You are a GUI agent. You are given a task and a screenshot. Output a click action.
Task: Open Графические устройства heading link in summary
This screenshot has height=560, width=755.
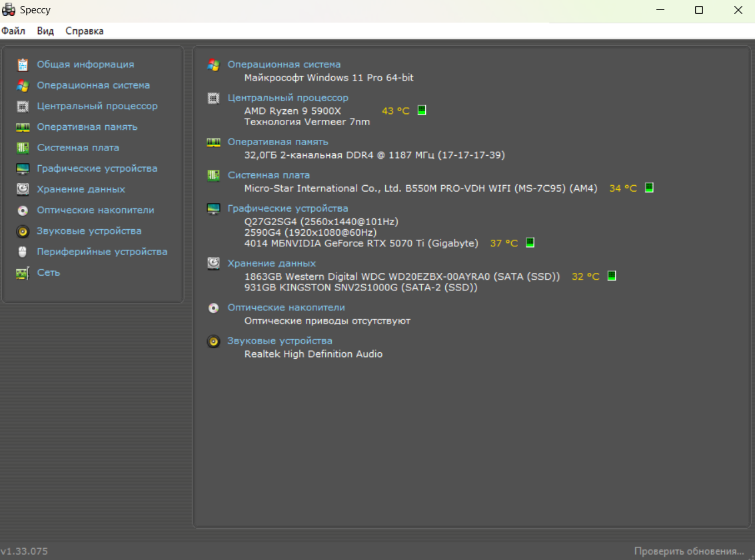tap(288, 208)
